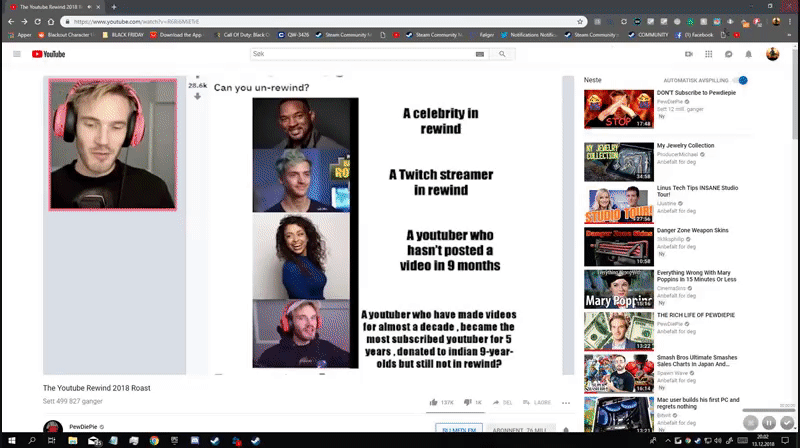The width and height of the screenshot is (800, 448).
Task: Reload the current page
Action: [37, 21]
